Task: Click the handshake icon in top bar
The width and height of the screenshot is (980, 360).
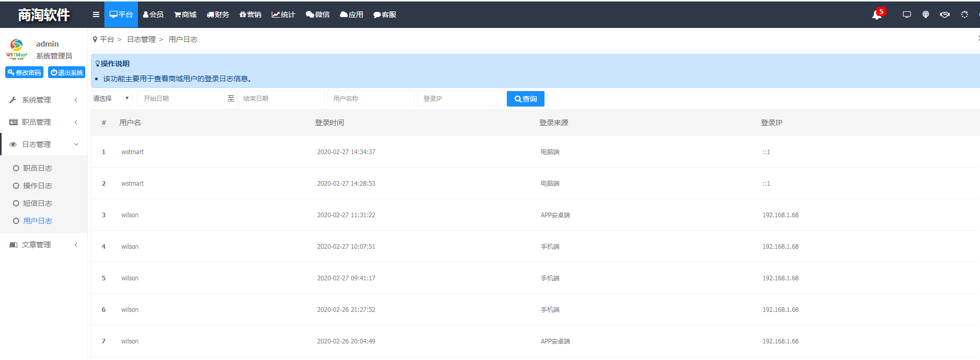Action: [945, 14]
